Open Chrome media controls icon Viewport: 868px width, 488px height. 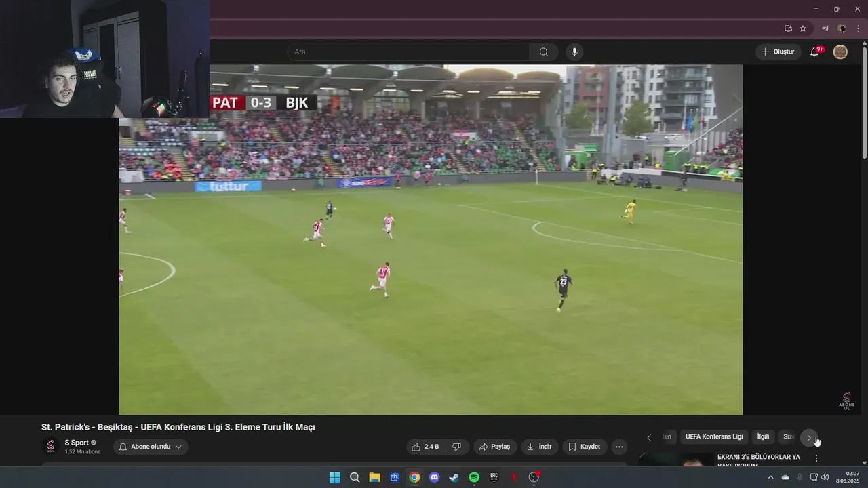pyautogui.click(x=825, y=28)
